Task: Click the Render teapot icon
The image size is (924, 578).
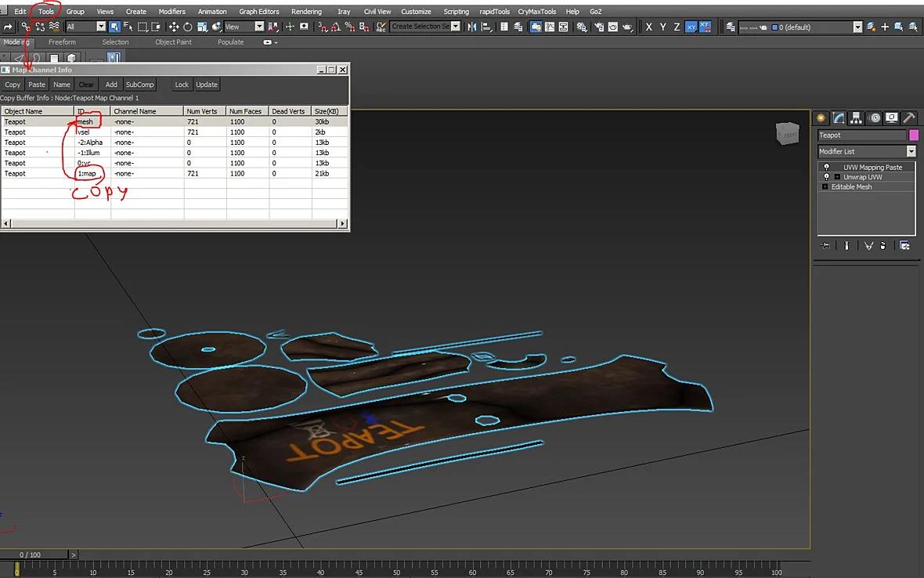Action: point(627,27)
